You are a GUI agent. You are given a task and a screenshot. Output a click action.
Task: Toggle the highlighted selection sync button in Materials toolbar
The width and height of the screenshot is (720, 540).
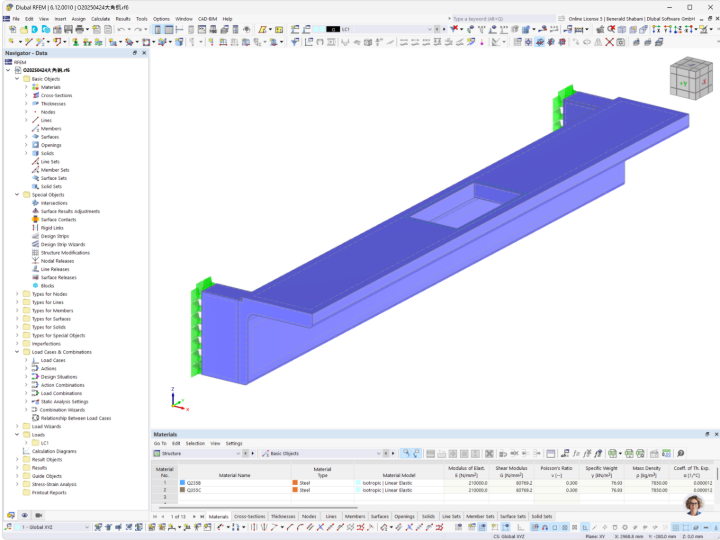405,454
